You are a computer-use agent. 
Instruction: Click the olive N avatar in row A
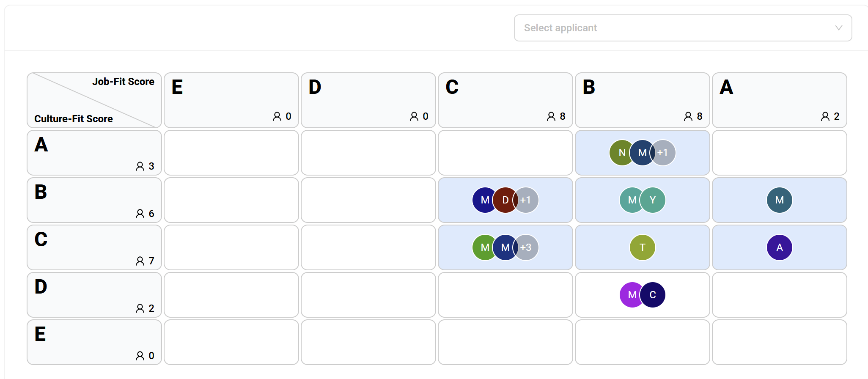coord(622,153)
